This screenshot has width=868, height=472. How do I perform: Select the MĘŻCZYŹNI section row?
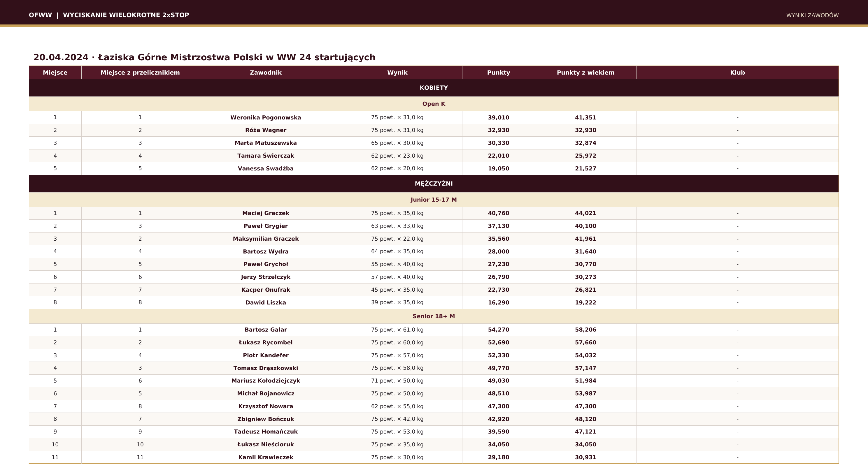point(434,184)
